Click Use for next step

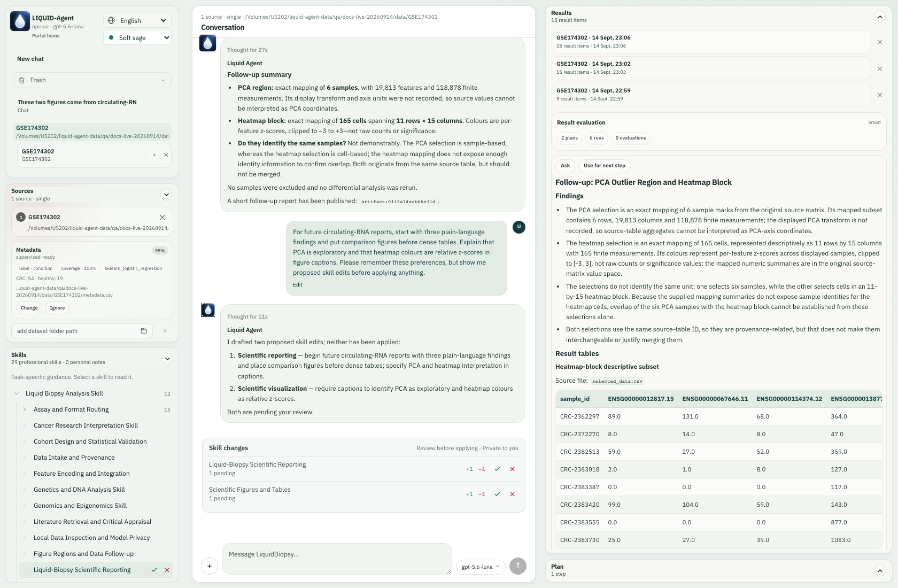tap(604, 166)
